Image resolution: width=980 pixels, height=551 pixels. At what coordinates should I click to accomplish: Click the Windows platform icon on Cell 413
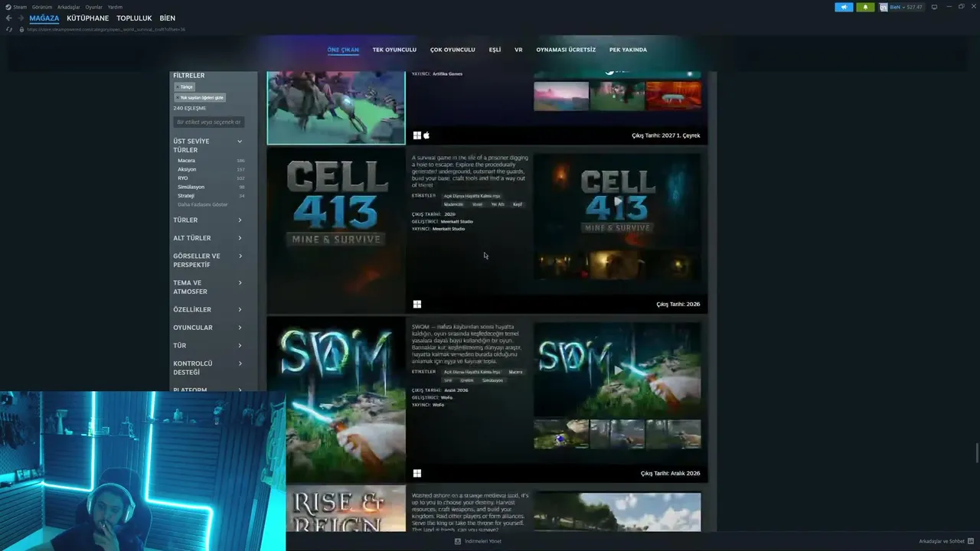(x=417, y=304)
